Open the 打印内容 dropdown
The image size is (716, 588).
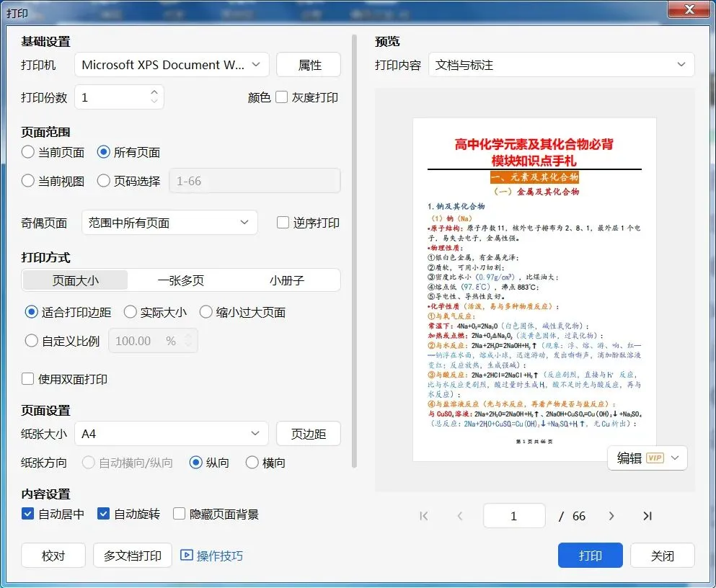pyautogui.click(x=561, y=65)
